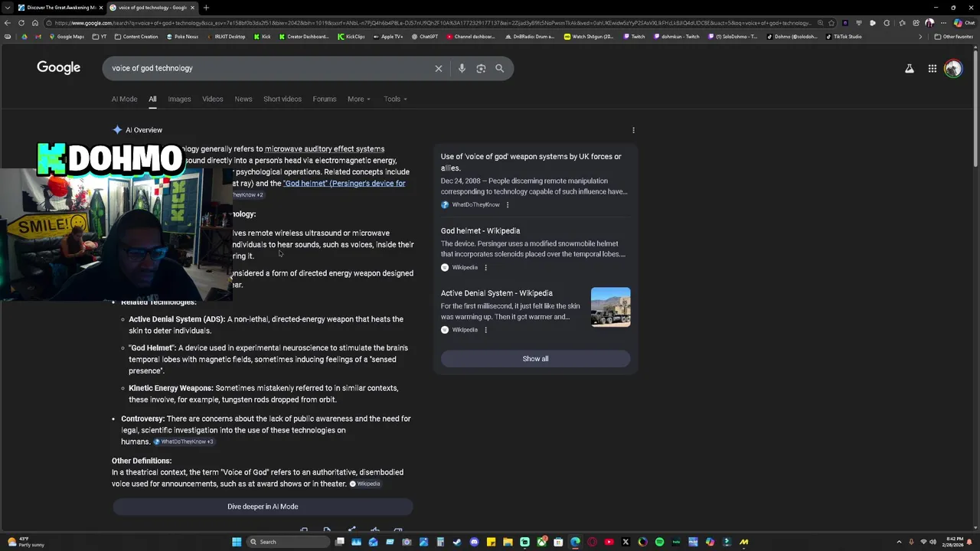Image resolution: width=980 pixels, height=551 pixels.
Task: Open a new browser tab
Action: (x=205, y=8)
